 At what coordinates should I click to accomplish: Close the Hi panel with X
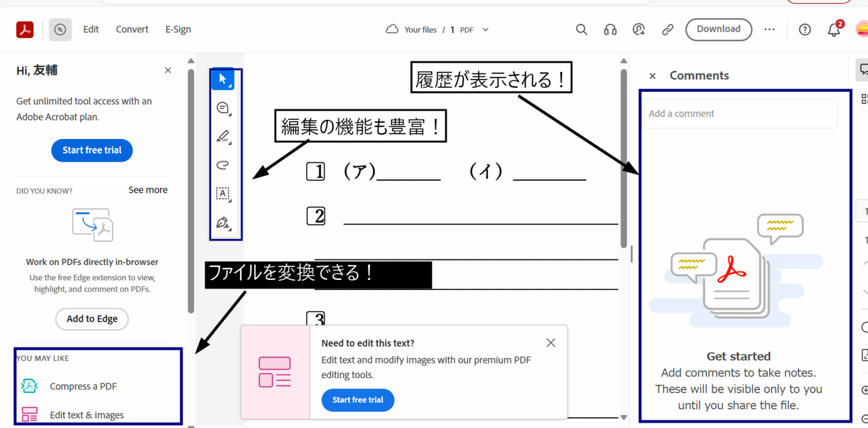[x=168, y=70]
